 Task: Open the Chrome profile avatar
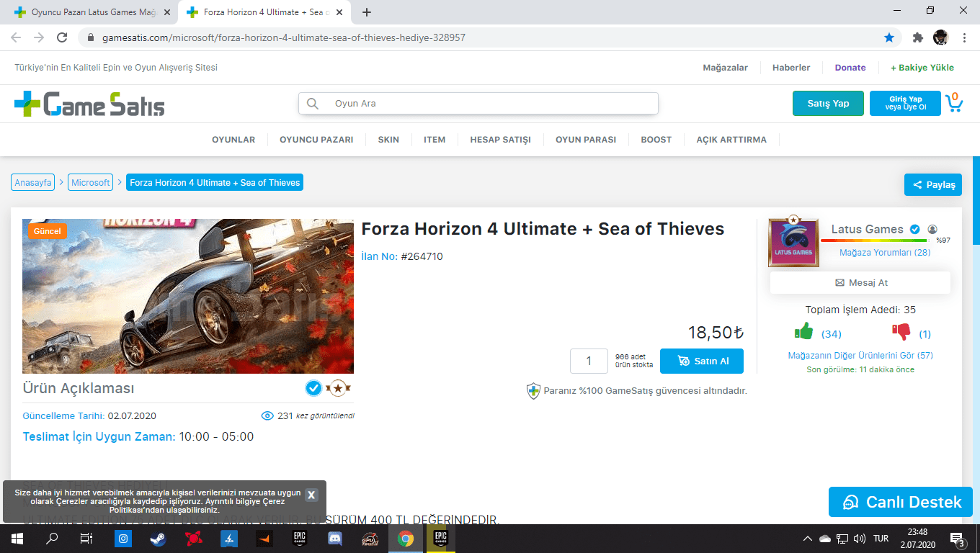tap(940, 37)
